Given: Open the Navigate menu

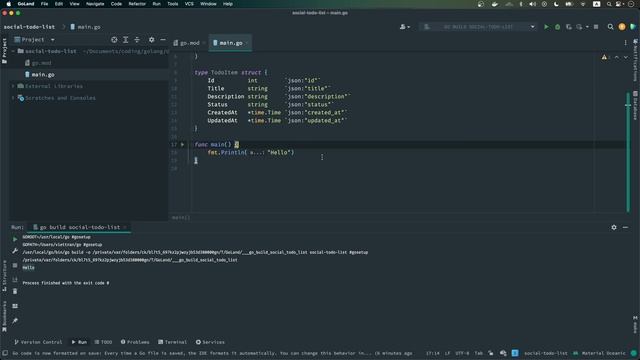Looking at the screenshot, I should point(95,4).
